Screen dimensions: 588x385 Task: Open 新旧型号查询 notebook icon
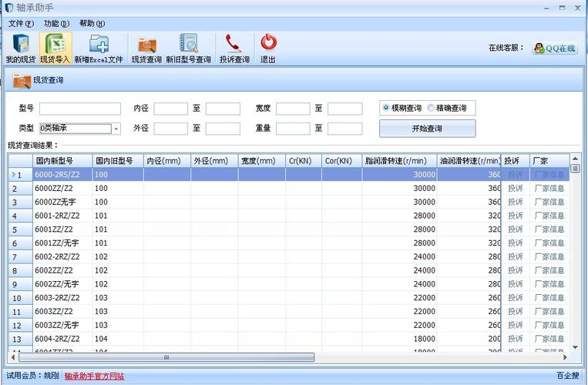(x=188, y=42)
